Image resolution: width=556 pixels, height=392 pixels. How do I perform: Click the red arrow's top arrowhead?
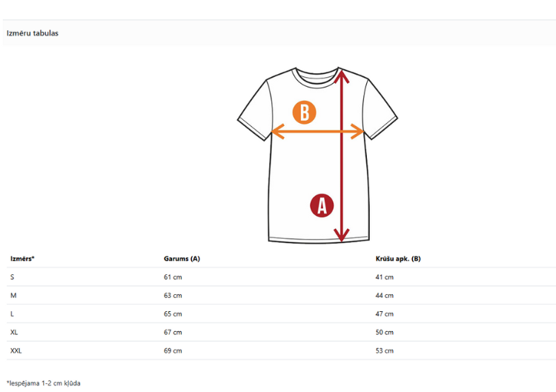341,76
